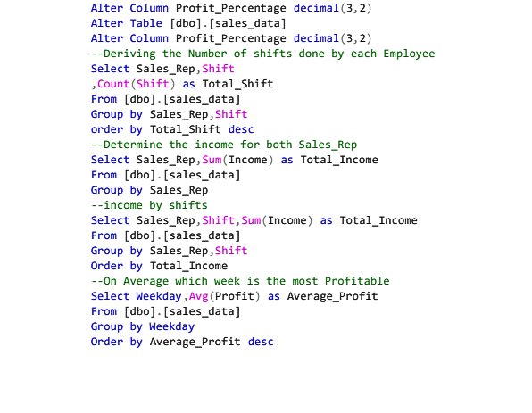Click the line 'Select Sales_Rep,Shift,Sum(Income) as Total_Income'
Image resolution: width=532 pixels, height=413 pixels.
pos(254,220)
